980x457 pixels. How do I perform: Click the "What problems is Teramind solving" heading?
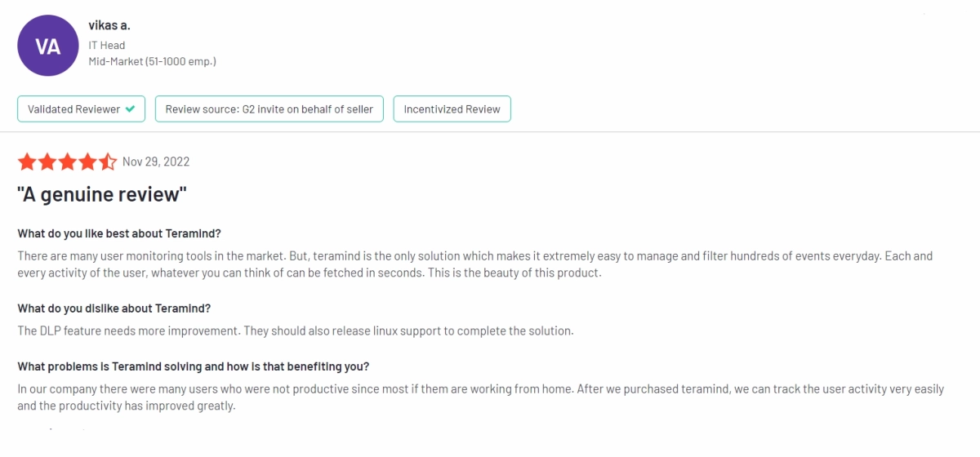(193, 366)
